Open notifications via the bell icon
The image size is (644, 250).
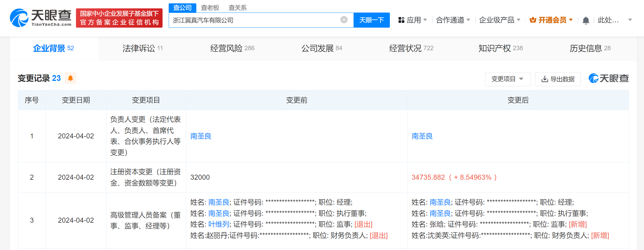(586, 20)
